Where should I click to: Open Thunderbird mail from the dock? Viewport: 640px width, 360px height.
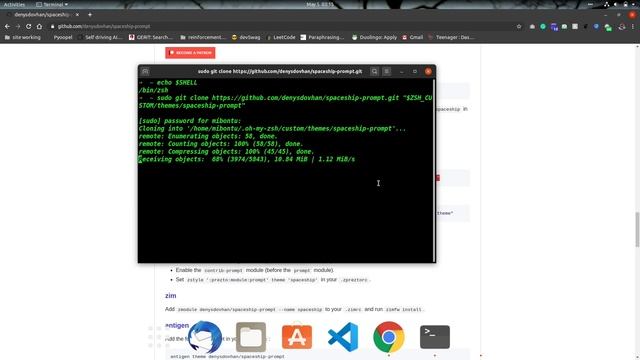pyautogui.click(x=205, y=337)
